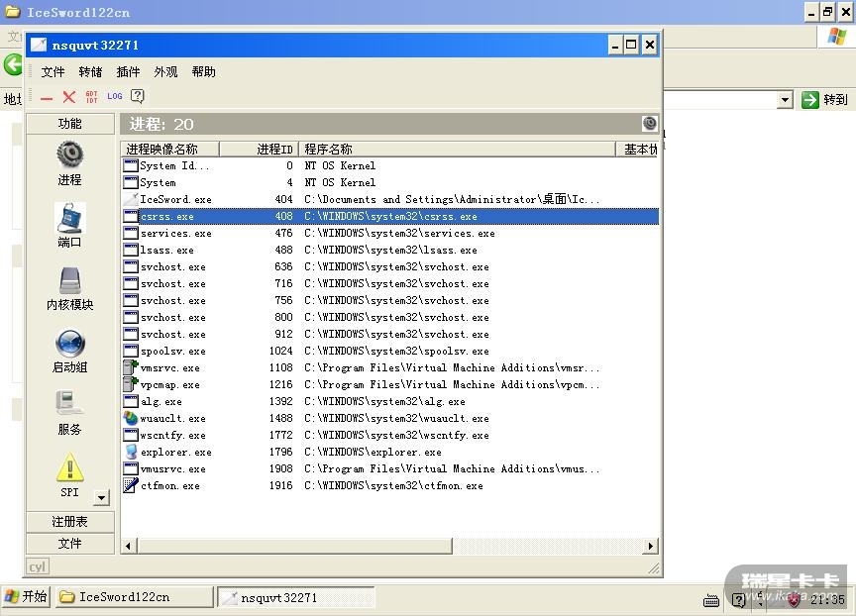Select svchost.exe with process ID 716
Viewport: 856px width, 616px height.
389,283
